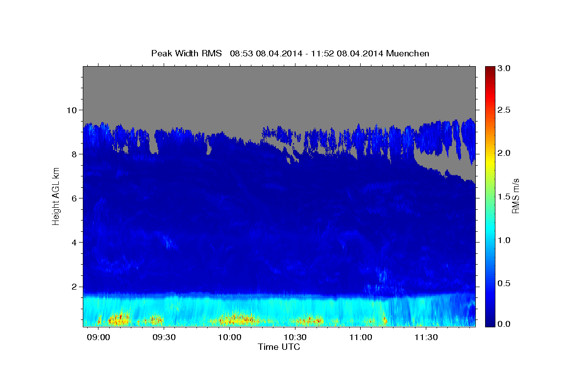588x392 pixels.
Task: Click the colorbar value 2.0
Action: 505,153
